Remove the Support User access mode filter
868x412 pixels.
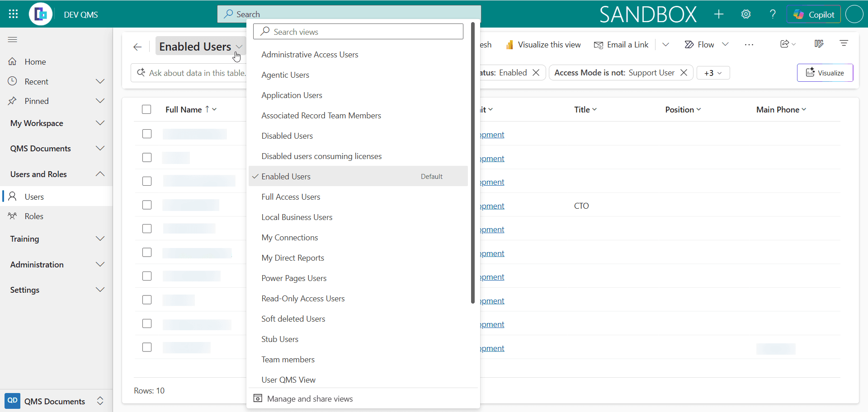tap(684, 73)
